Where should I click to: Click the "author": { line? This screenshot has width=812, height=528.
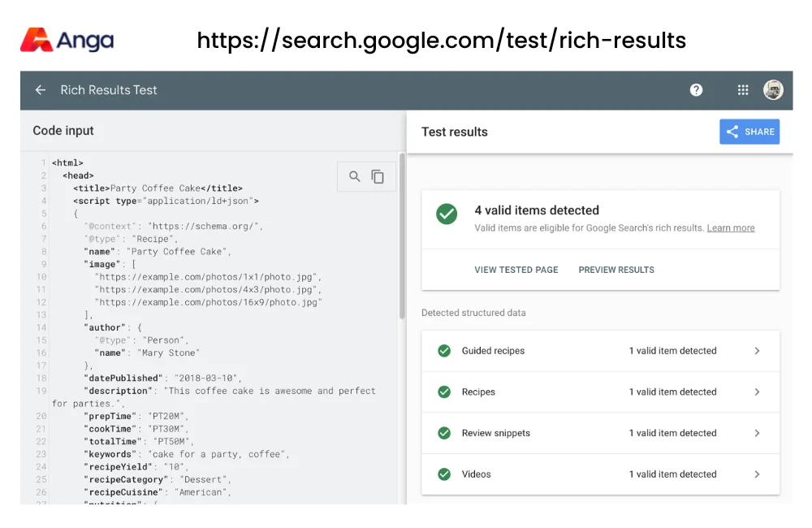click(x=112, y=327)
